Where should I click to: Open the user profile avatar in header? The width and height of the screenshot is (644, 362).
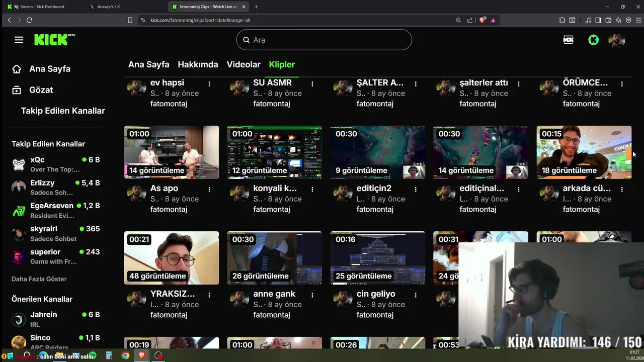pos(616,40)
